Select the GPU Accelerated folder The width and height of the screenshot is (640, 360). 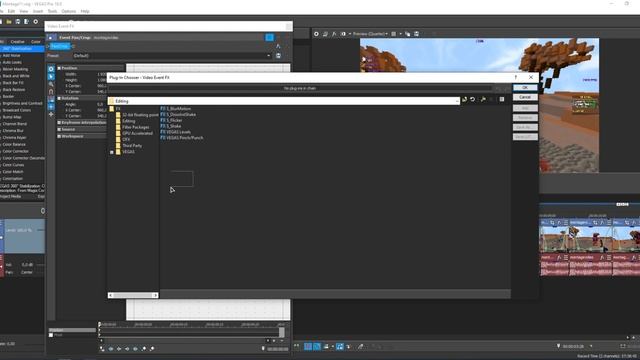click(134, 133)
